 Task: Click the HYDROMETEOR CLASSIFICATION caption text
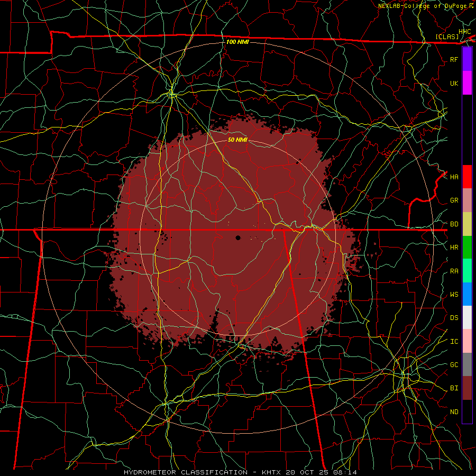[186, 472]
